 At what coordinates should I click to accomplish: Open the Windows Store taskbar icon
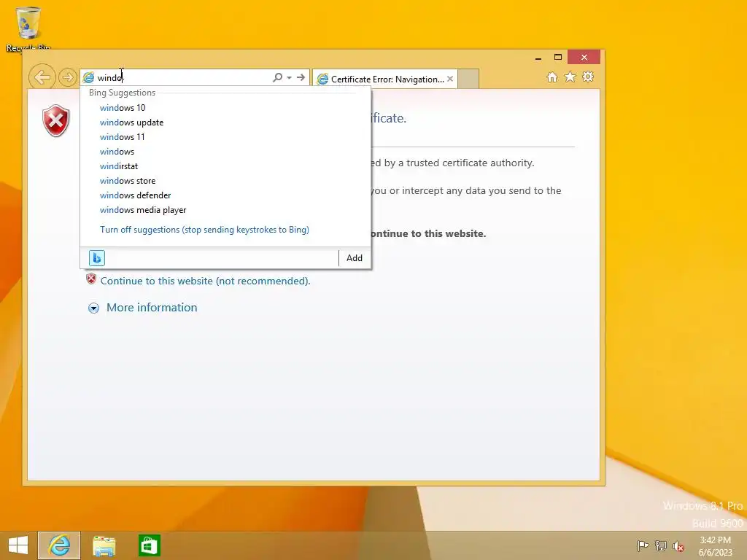pos(149,545)
